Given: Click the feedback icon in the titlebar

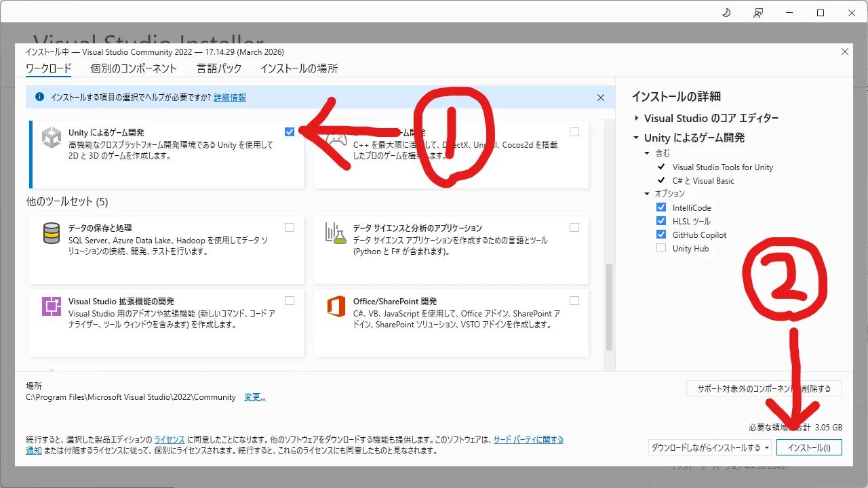Looking at the screenshot, I should pos(758,12).
